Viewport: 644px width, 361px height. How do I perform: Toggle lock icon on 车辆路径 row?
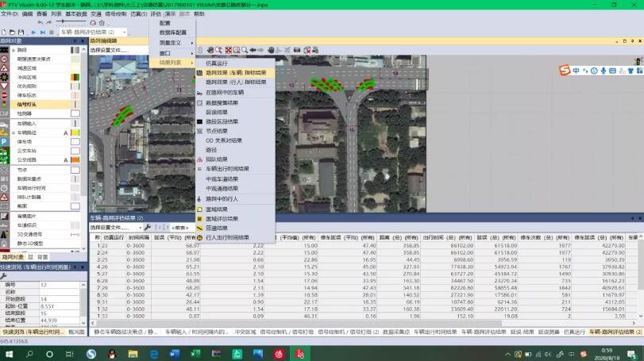[13, 132]
